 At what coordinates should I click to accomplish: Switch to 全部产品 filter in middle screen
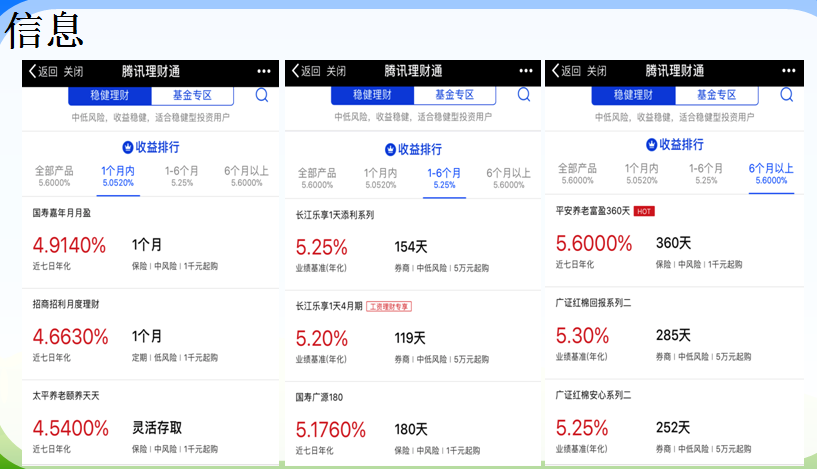[x=317, y=178]
